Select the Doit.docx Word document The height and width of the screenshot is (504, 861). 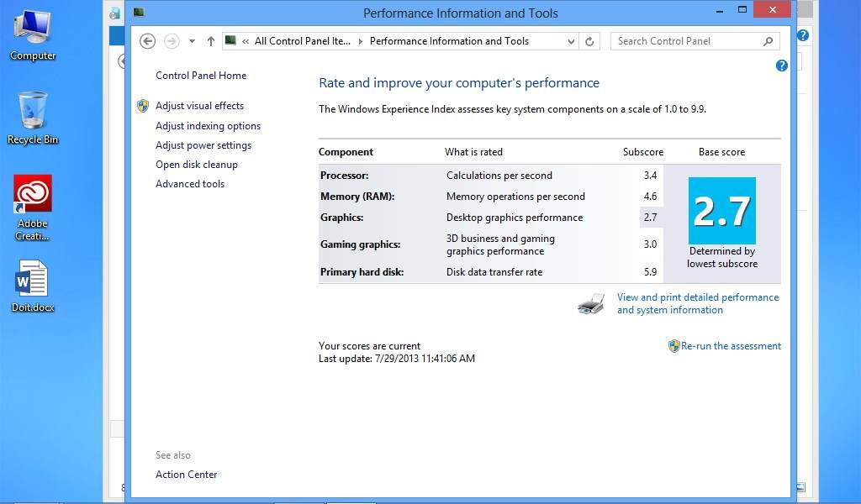[x=33, y=286]
